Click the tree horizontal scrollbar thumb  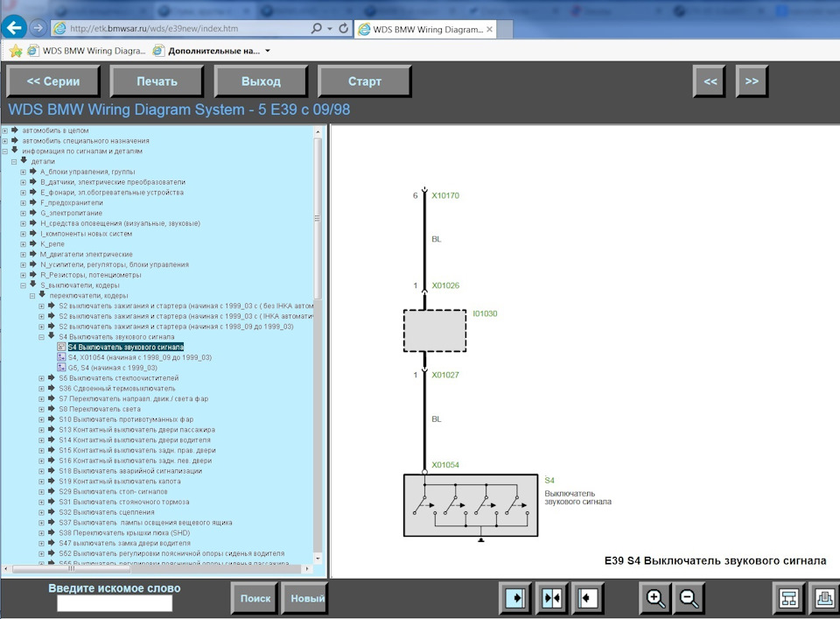click(71, 569)
